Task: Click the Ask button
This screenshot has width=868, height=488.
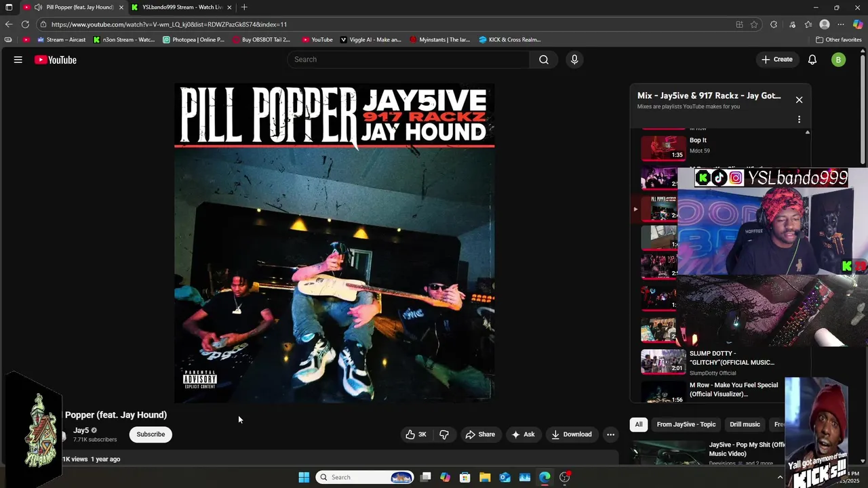Action: pyautogui.click(x=523, y=434)
